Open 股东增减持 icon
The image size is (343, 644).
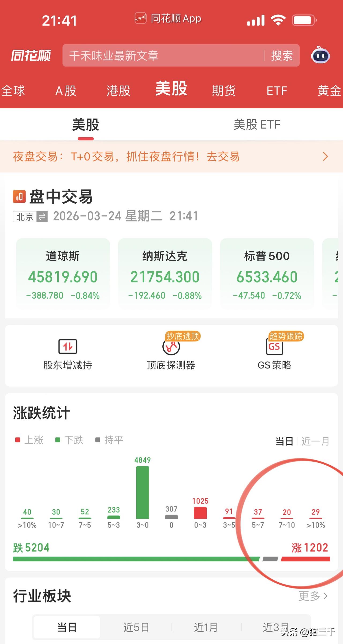point(68,346)
